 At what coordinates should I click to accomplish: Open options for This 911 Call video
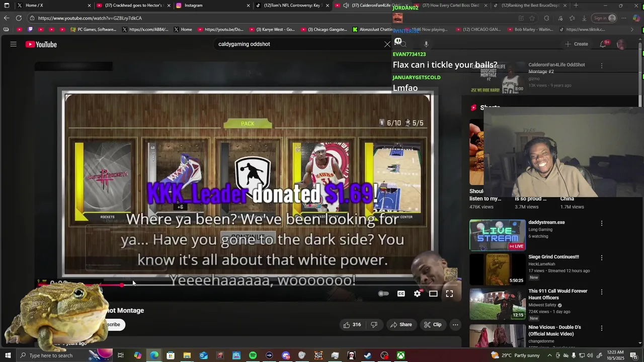point(601,292)
